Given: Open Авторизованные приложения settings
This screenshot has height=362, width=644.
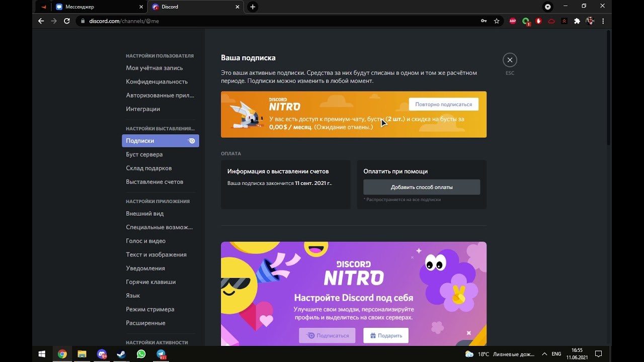Looking at the screenshot, I should point(160,95).
